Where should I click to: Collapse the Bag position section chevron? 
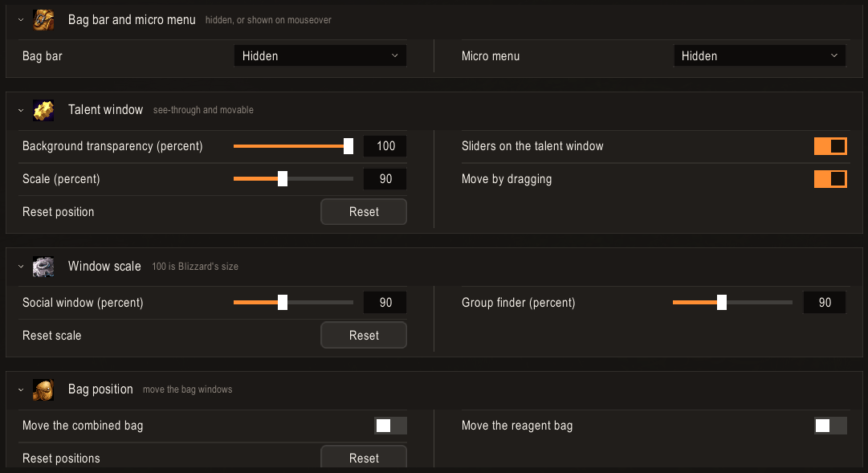point(21,389)
